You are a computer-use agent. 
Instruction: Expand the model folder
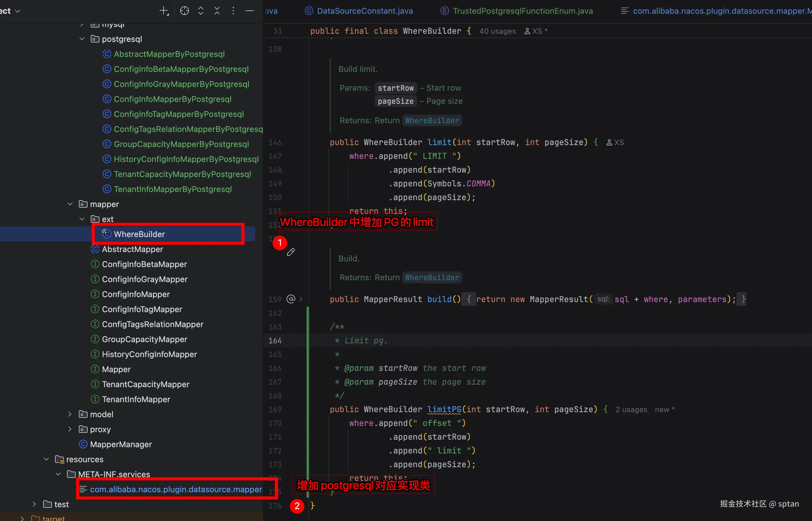pos(70,414)
